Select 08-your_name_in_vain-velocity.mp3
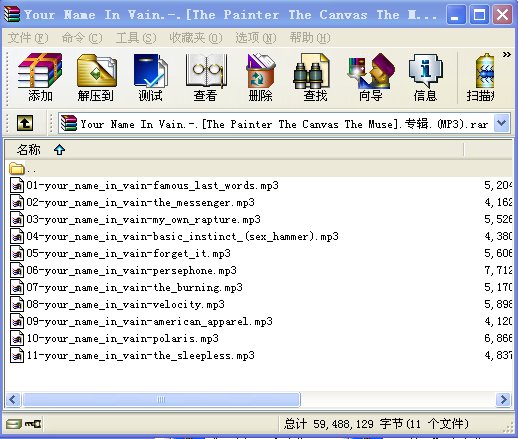This screenshot has height=439, width=518. [x=125, y=304]
